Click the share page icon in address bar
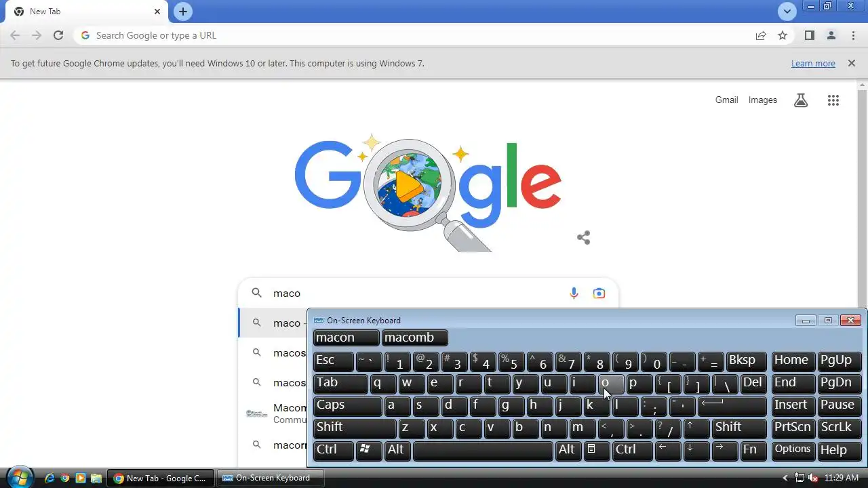Image resolution: width=868 pixels, height=488 pixels. [x=761, y=35]
